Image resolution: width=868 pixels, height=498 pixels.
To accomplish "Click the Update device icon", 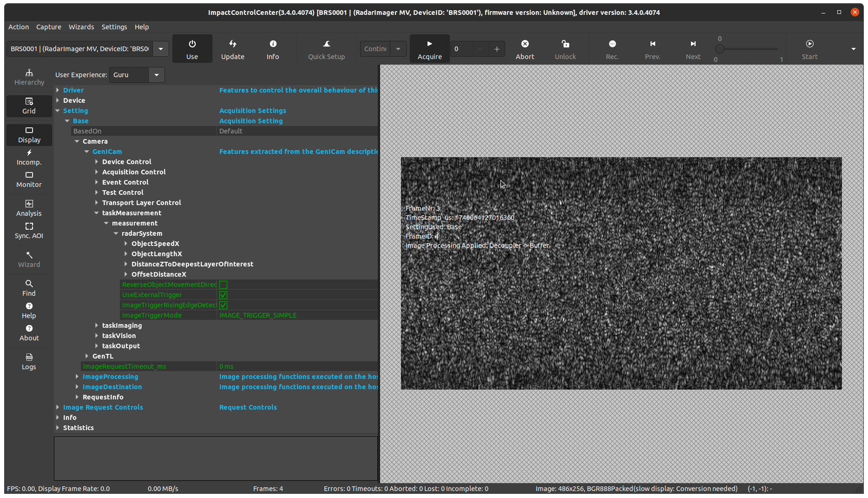I will (232, 44).
